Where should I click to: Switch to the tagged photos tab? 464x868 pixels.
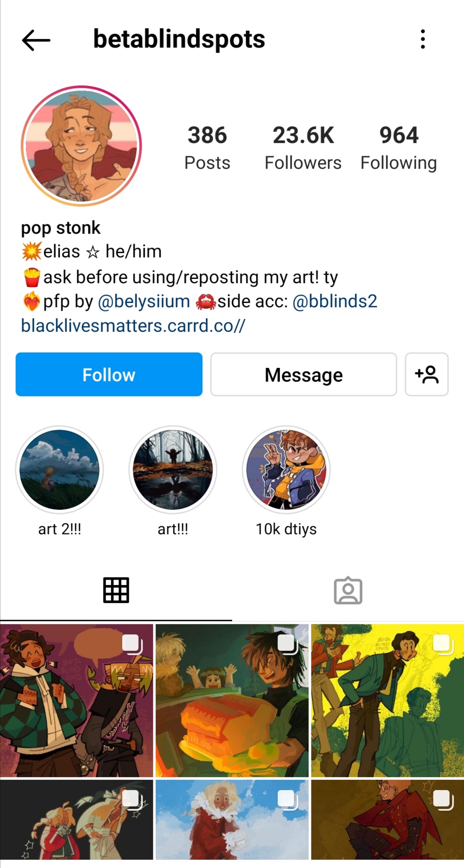click(x=348, y=590)
